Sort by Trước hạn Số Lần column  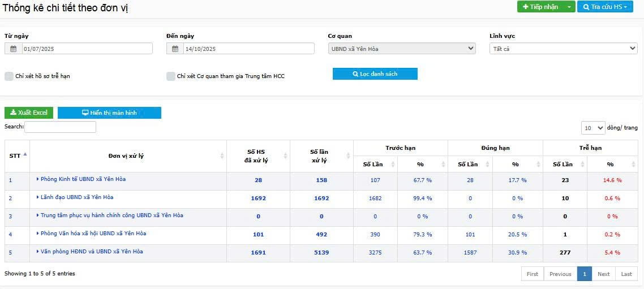coord(392,165)
